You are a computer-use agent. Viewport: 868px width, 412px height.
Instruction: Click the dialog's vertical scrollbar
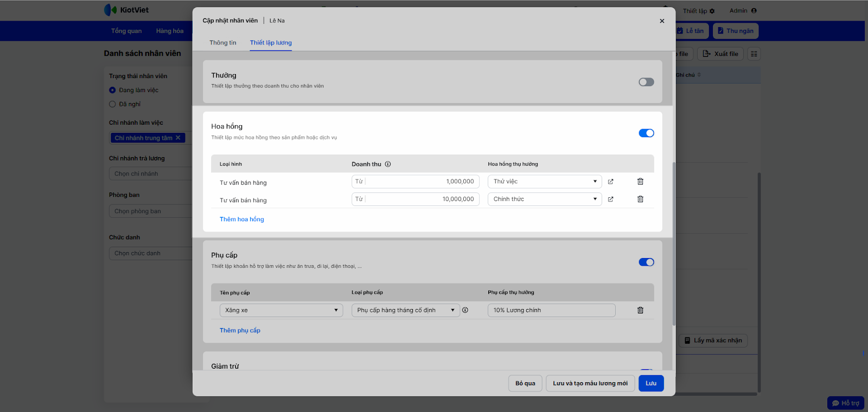pyautogui.click(x=674, y=244)
